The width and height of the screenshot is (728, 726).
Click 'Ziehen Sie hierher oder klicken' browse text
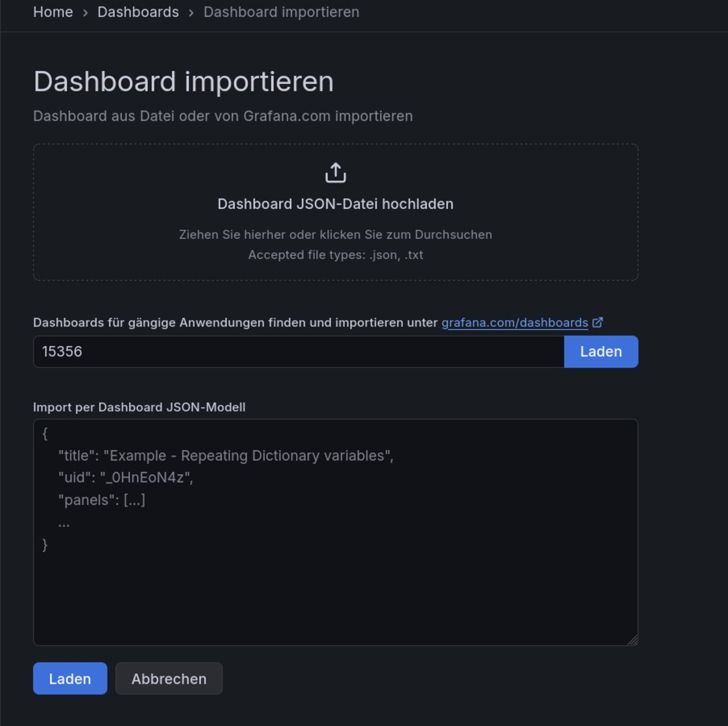pos(335,235)
